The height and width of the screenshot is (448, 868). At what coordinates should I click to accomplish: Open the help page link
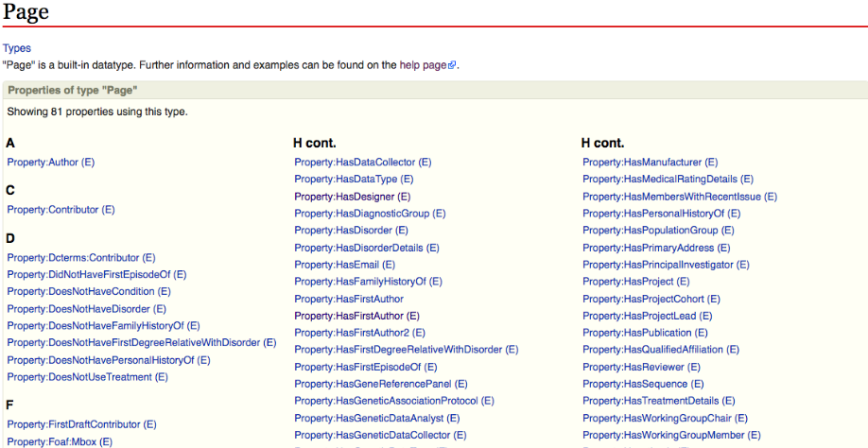pos(423,65)
